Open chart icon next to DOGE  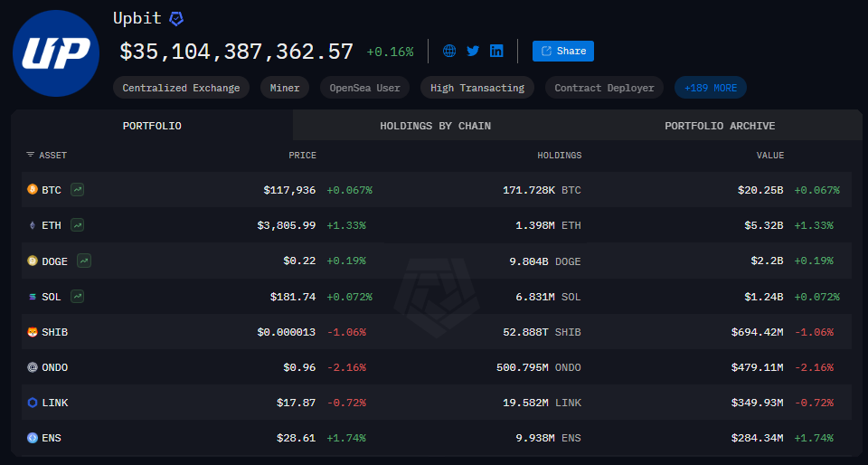tap(84, 261)
